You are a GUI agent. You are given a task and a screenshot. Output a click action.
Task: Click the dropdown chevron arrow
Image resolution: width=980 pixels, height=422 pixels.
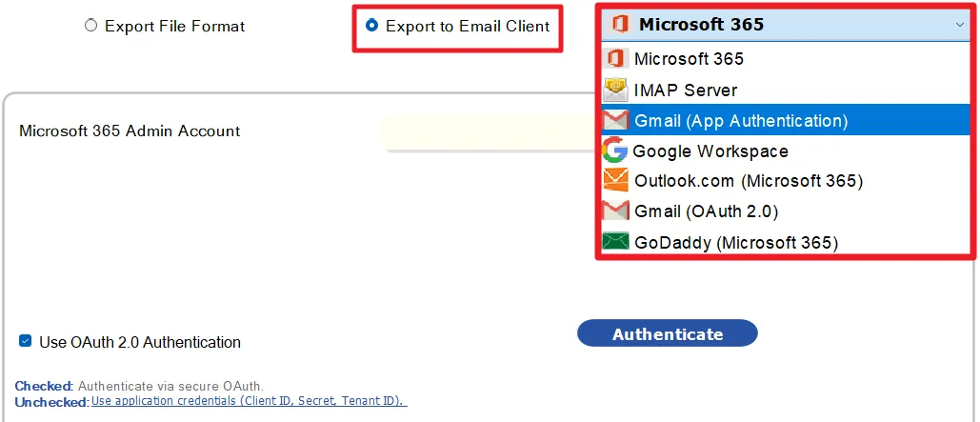pos(959,25)
